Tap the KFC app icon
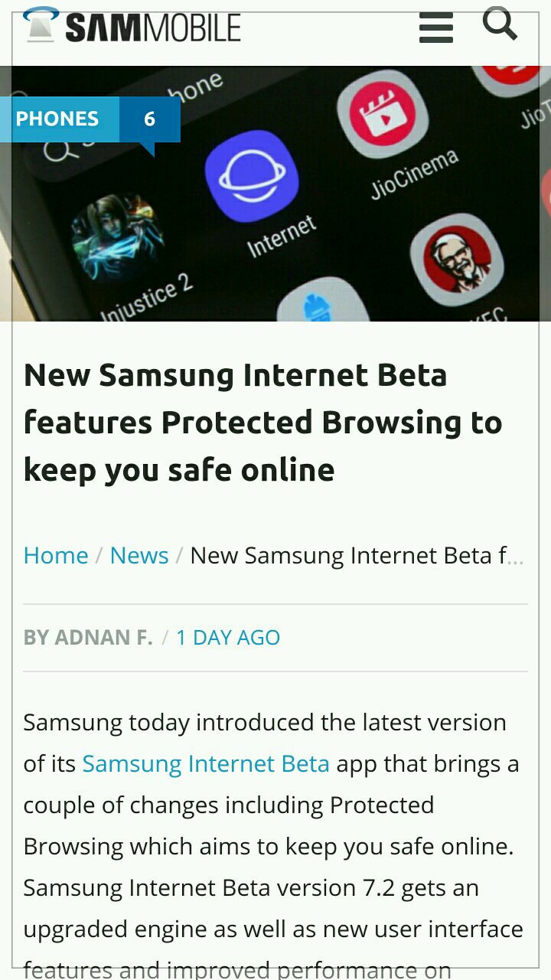 coord(457,260)
